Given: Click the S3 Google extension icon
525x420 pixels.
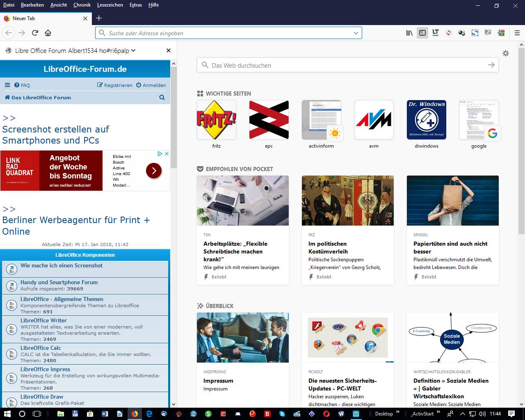Looking at the screenshot, I should pyautogui.click(x=501, y=33).
